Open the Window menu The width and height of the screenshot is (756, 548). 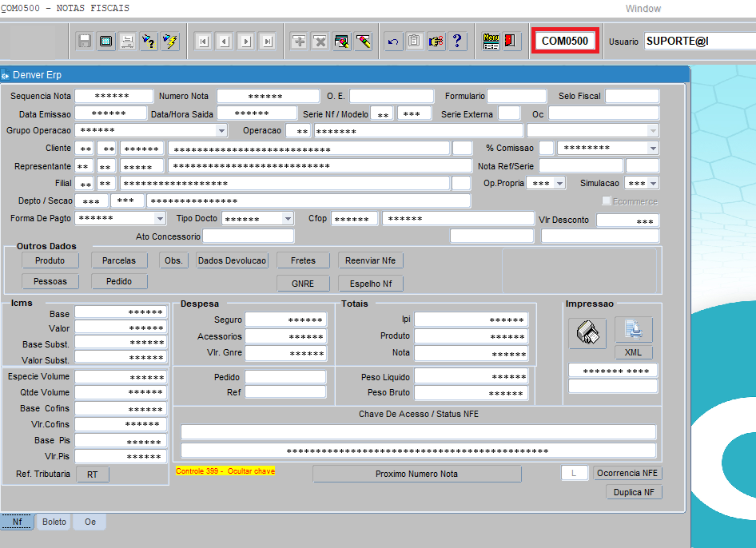point(643,9)
